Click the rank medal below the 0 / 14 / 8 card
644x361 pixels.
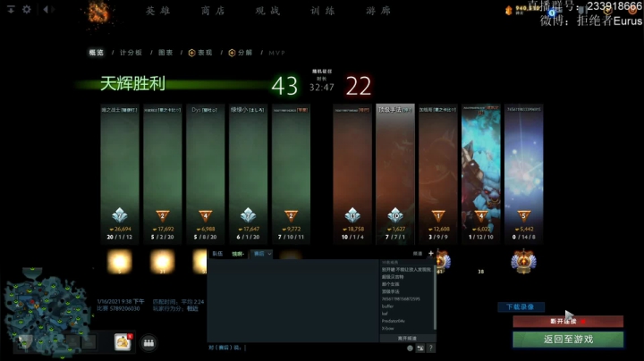(x=523, y=262)
